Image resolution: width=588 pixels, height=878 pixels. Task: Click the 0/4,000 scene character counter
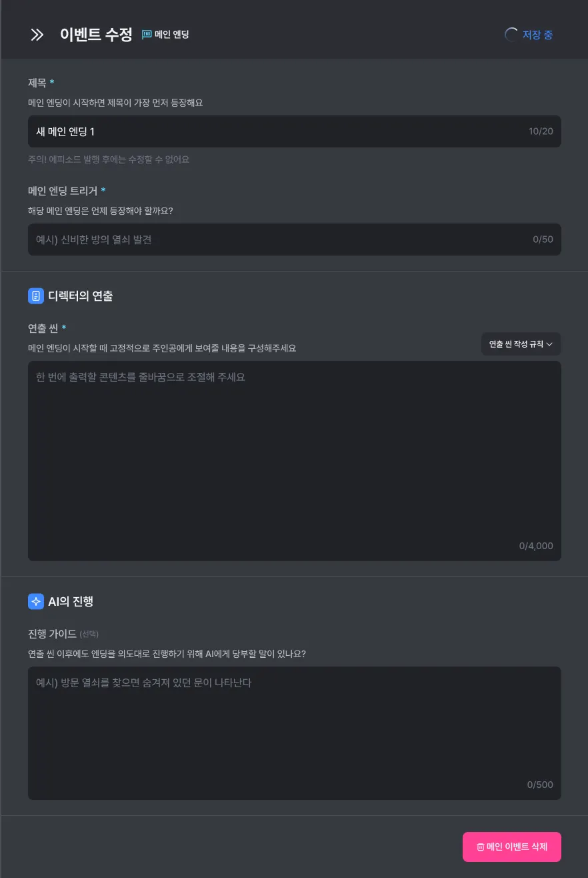click(x=536, y=546)
